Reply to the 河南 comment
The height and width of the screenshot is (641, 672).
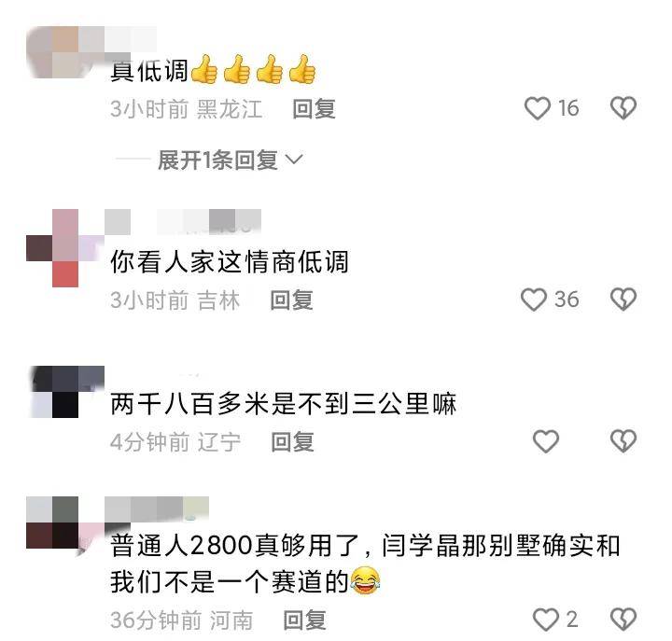click(x=304, y=620)
